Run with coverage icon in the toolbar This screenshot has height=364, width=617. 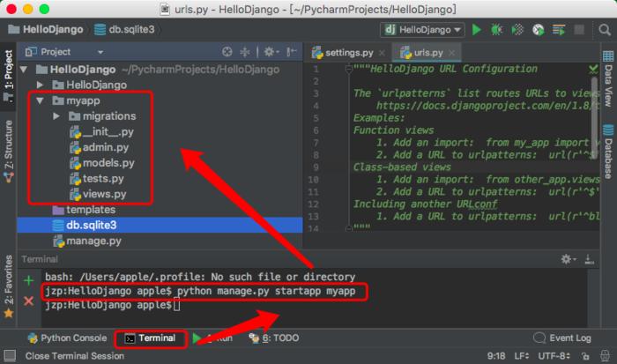pos(517,29)
